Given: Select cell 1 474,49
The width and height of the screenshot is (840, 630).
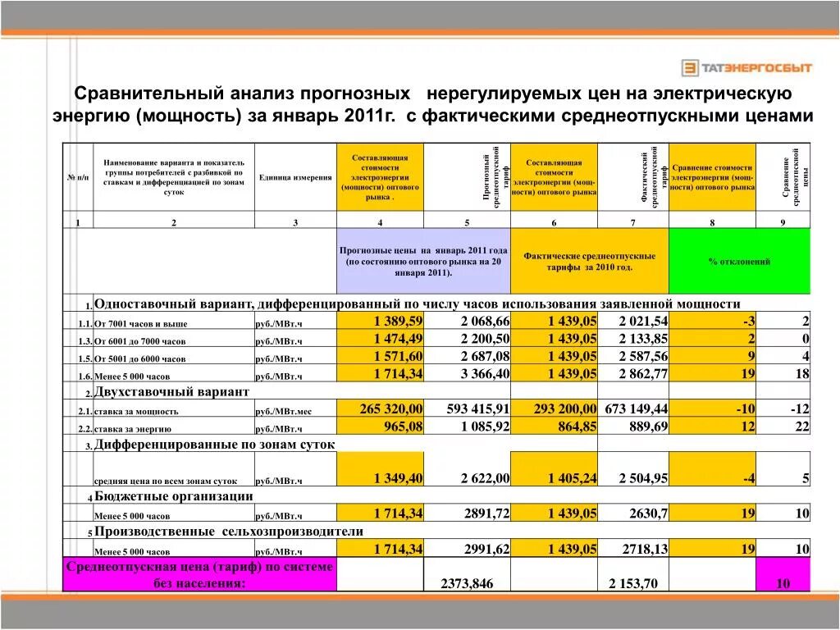Looking at the screenshot, I should point(381,339).
